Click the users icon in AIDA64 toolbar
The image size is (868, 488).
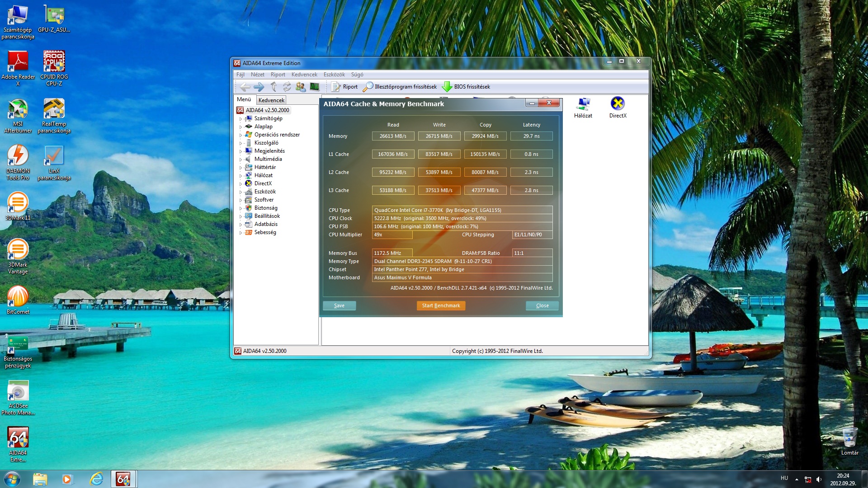(x=301, y=87)
